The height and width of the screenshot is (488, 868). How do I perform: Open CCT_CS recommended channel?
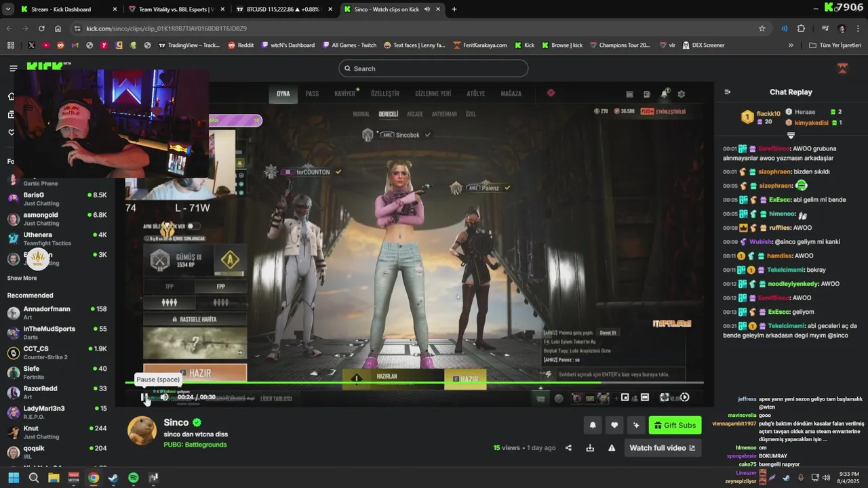pyautogui.click(x=57, y=352)
